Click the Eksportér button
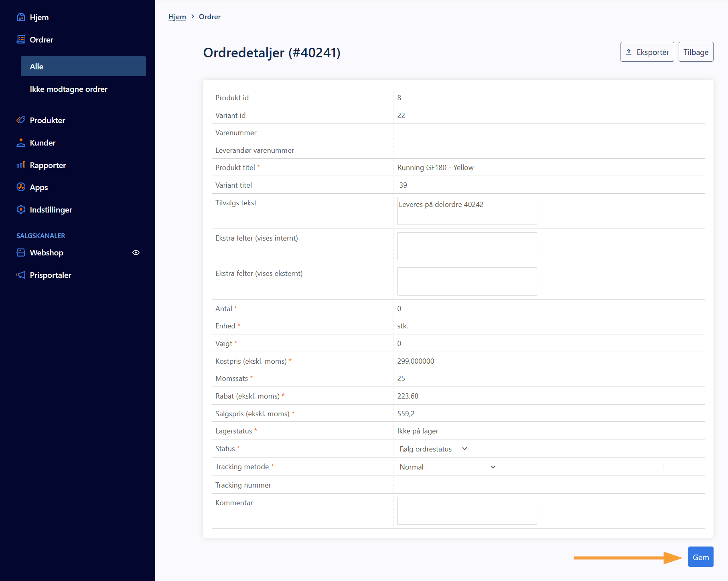The image size is (728, 581). pyautogui.click(x=647, y=52)
